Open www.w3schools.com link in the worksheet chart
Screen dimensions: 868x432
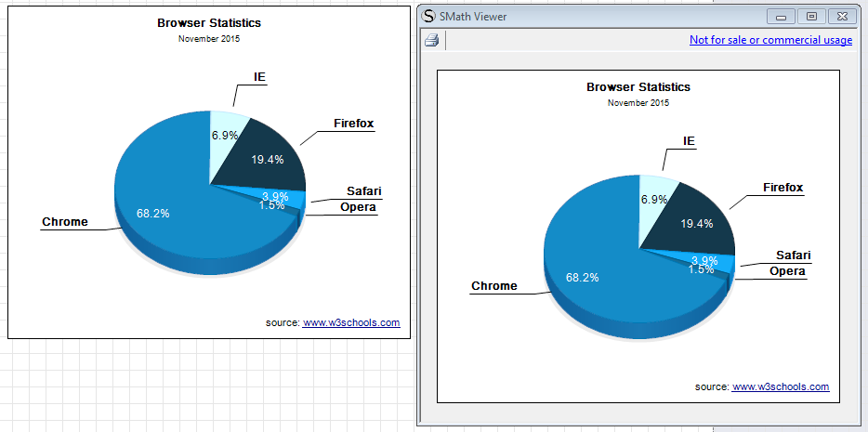point(351,323)
